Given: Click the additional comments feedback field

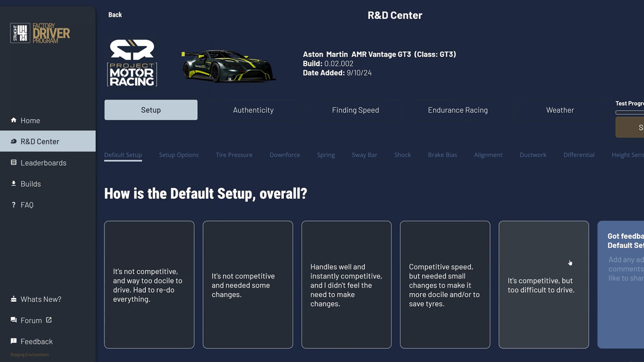Looking at the screenshot, I should [x=626, y=269].
